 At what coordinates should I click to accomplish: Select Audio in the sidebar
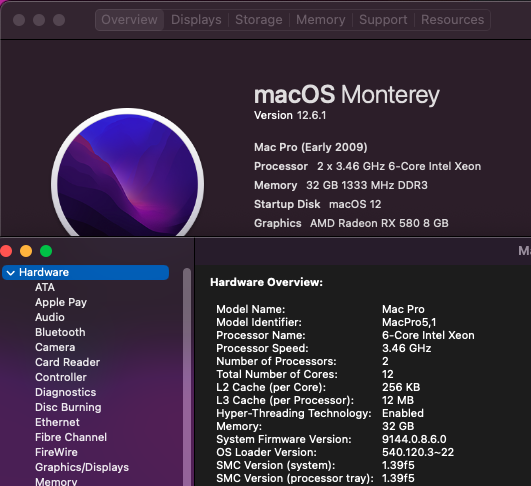(50, 317)
